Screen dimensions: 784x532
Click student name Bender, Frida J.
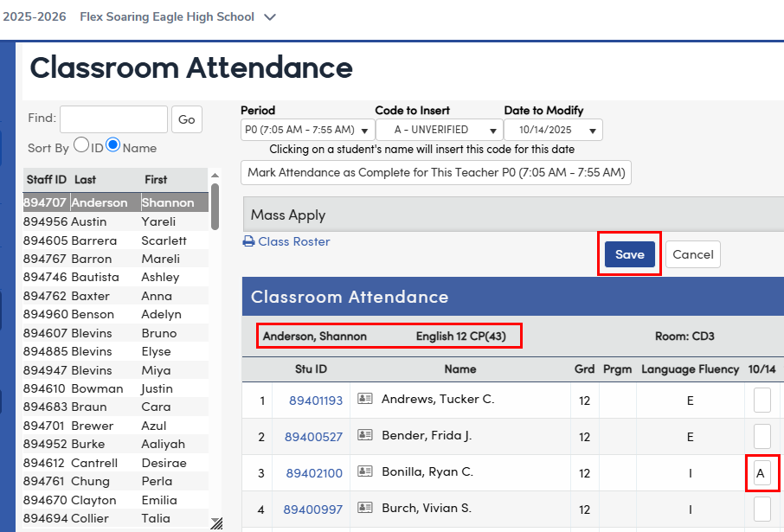click(x=427, y=435)
